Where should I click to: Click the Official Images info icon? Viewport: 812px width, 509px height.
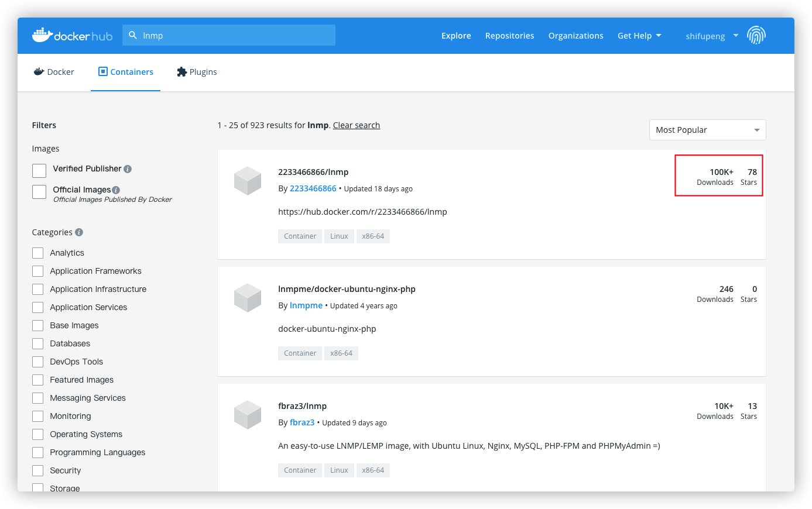(116, 190)
